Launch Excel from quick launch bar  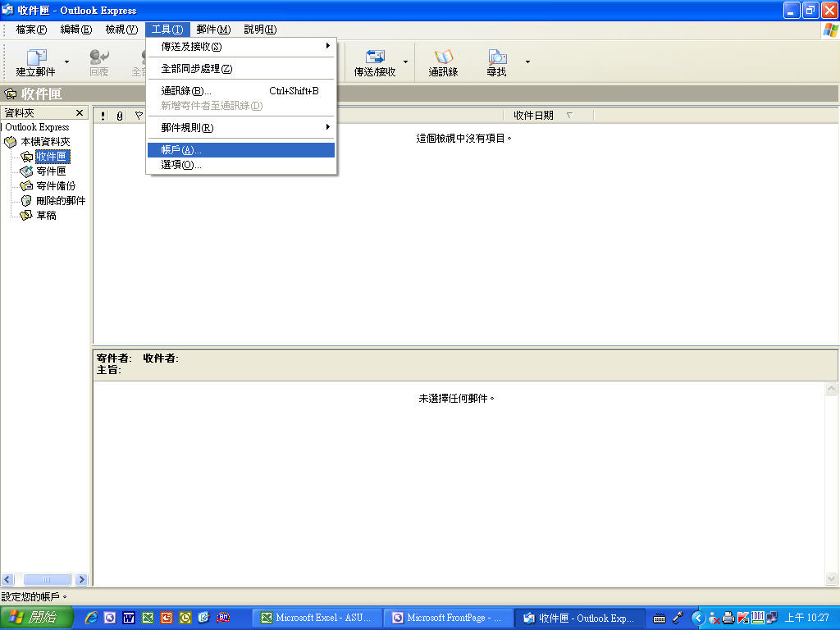pyautogui.click(x=148, y=618)
